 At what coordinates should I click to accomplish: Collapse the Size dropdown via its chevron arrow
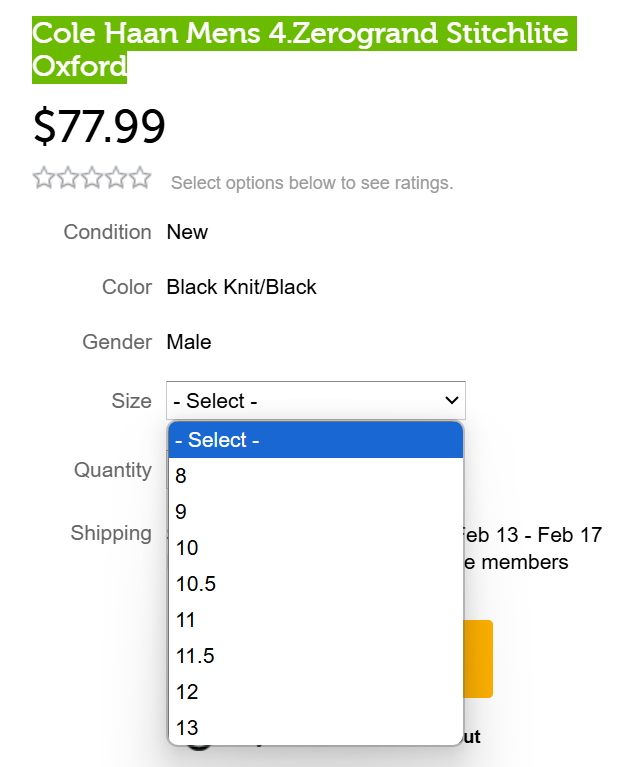[451, 401]
